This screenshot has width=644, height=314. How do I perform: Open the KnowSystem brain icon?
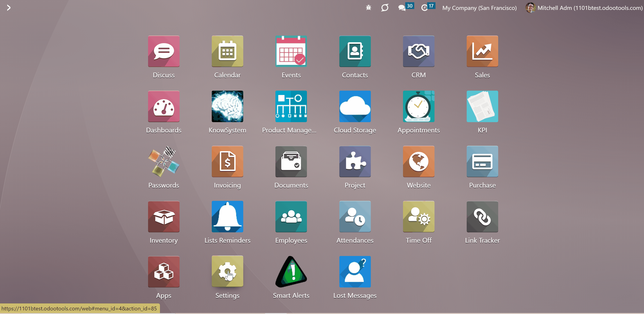coord(227,106)
